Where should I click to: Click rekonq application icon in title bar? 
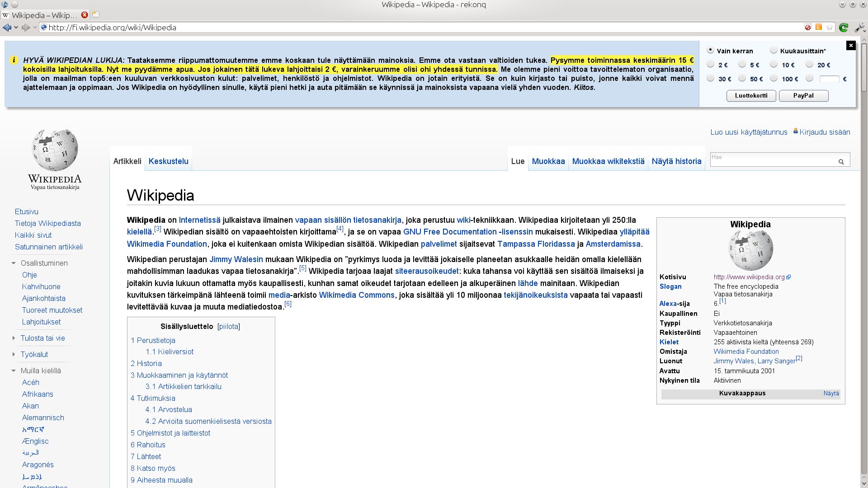[x=4, y=5]
